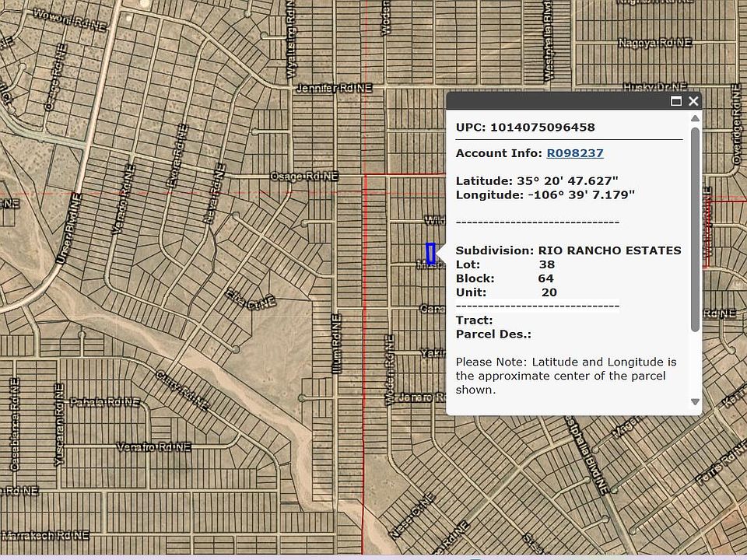Click the Marrakech Rd NE label
The image size is (747, 560).
point(45,536)
